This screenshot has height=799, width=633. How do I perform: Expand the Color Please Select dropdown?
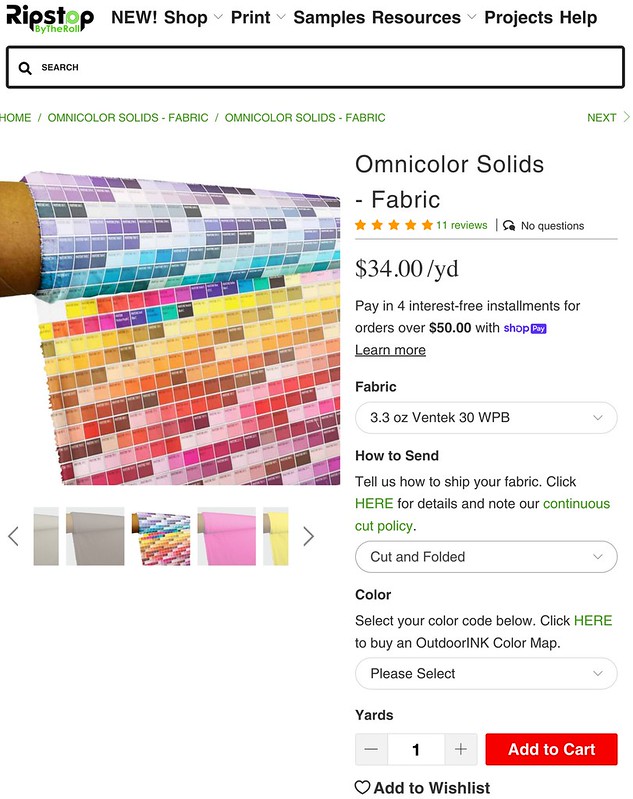(x=486, y=673)
